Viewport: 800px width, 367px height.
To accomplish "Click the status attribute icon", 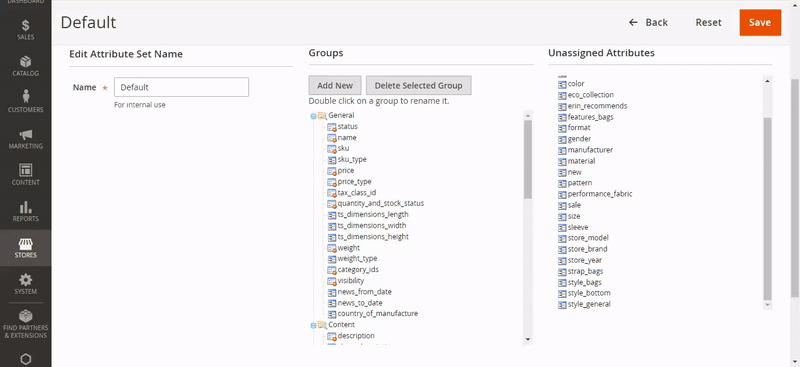I will click(x=332, y=127).
